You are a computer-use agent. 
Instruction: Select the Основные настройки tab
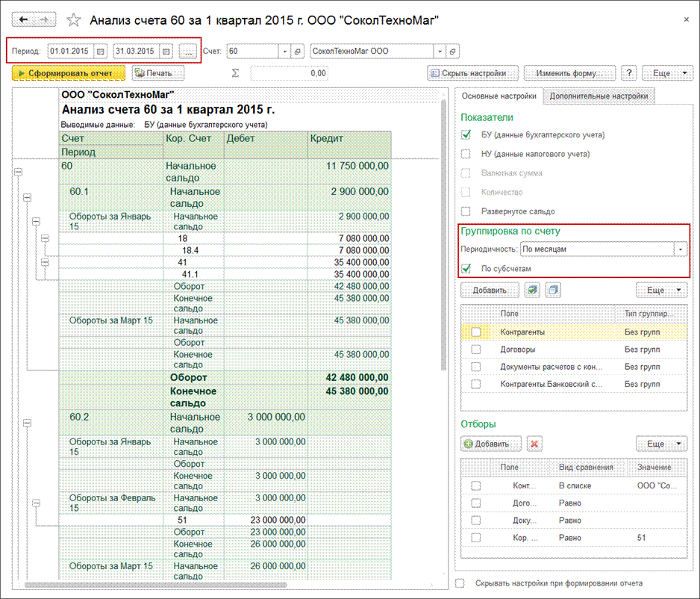point(499,96)
